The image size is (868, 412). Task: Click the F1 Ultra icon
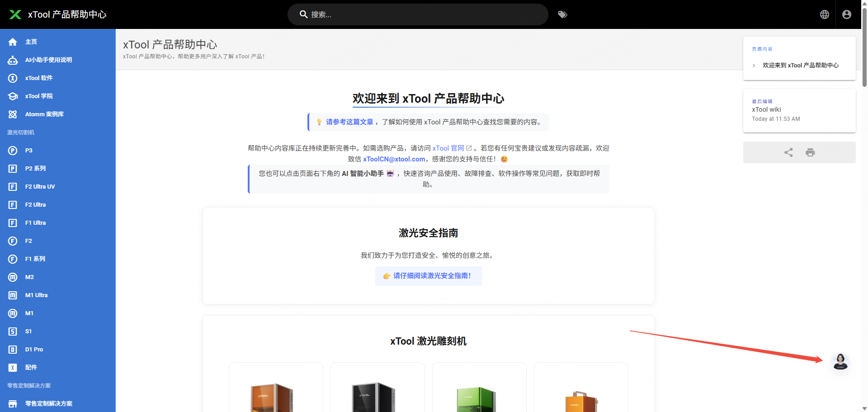13,223
